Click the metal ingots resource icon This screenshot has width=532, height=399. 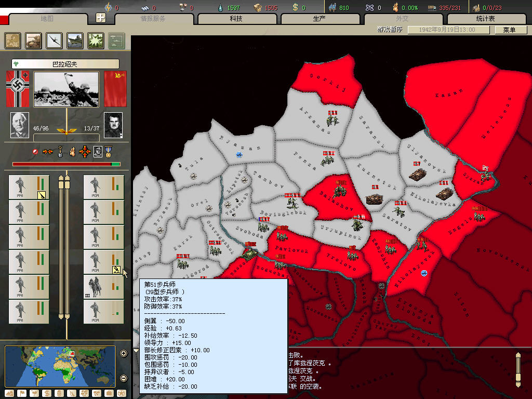pyautogui.click(x=145, y=7)
